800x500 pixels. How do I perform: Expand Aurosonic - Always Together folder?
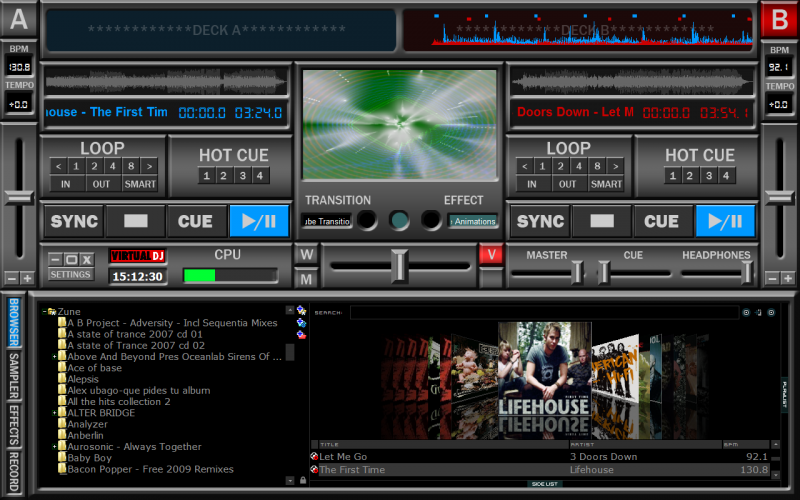[54, 446]
